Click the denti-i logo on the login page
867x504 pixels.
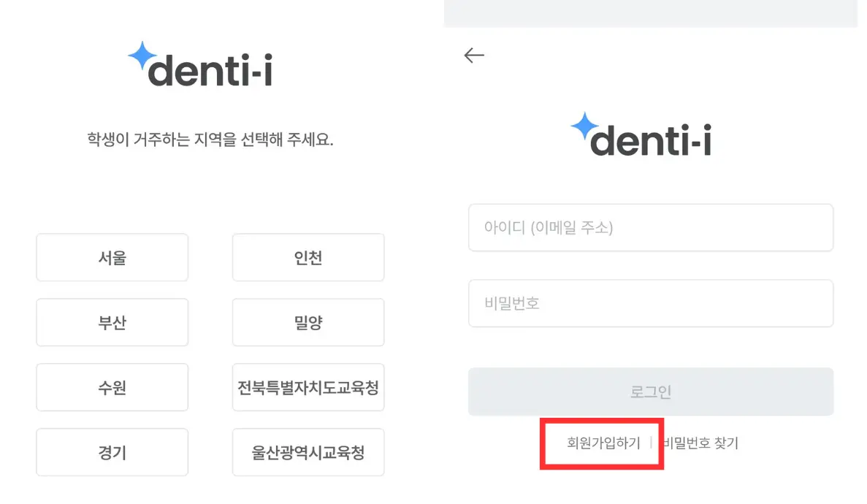(641, 139)
